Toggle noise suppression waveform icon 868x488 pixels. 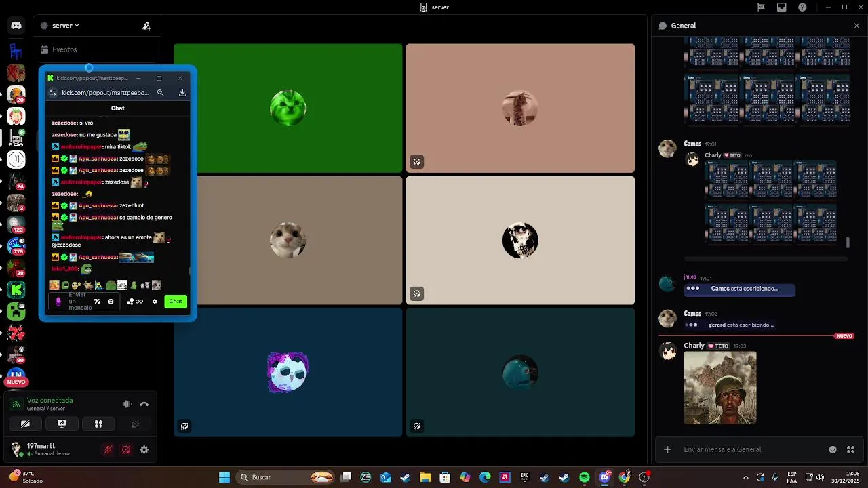pyautogui.click(x=127, y=404)
